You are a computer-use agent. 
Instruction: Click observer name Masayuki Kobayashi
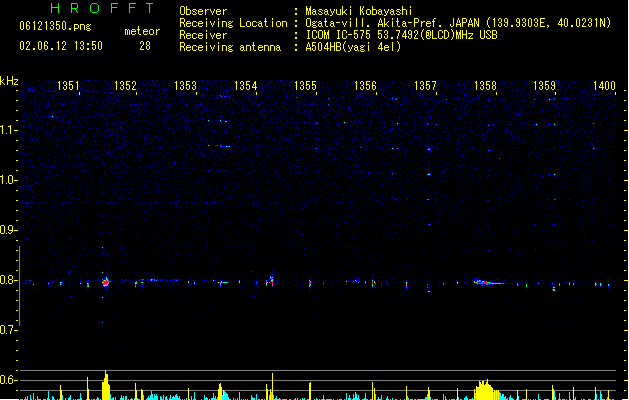pos(359,11)
